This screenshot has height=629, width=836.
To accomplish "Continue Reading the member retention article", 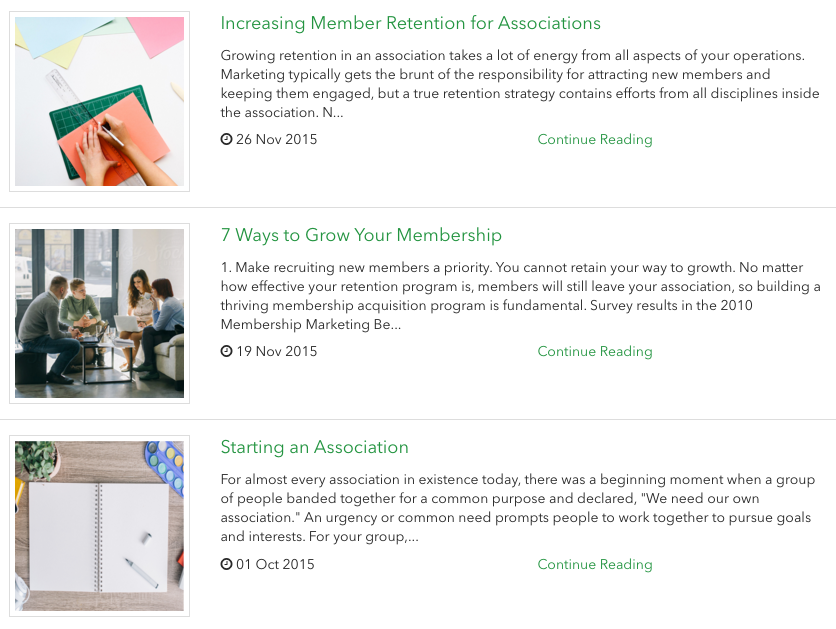I will coord(594,140).
